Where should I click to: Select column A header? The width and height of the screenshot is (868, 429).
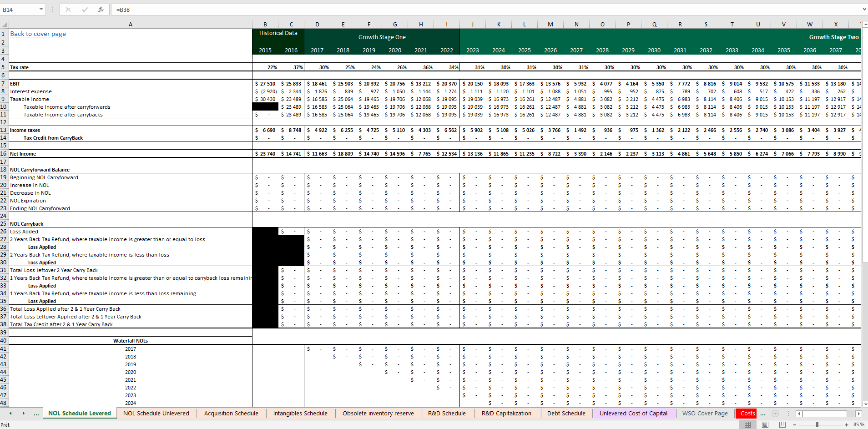tap(131, 25)
